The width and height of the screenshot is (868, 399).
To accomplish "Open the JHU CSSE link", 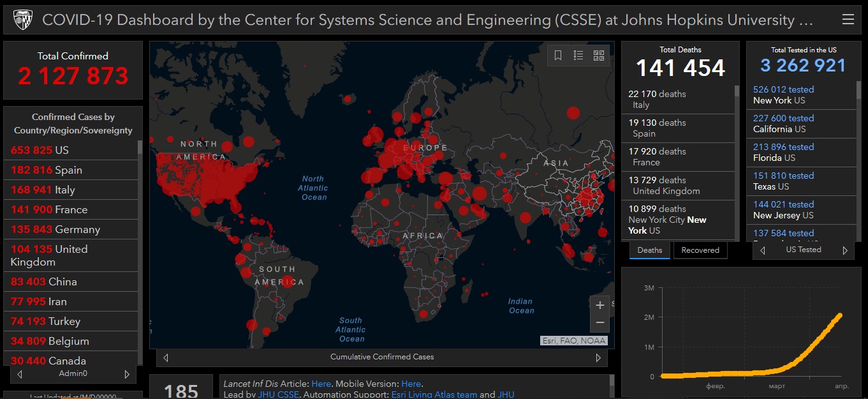I will (277, 395).
